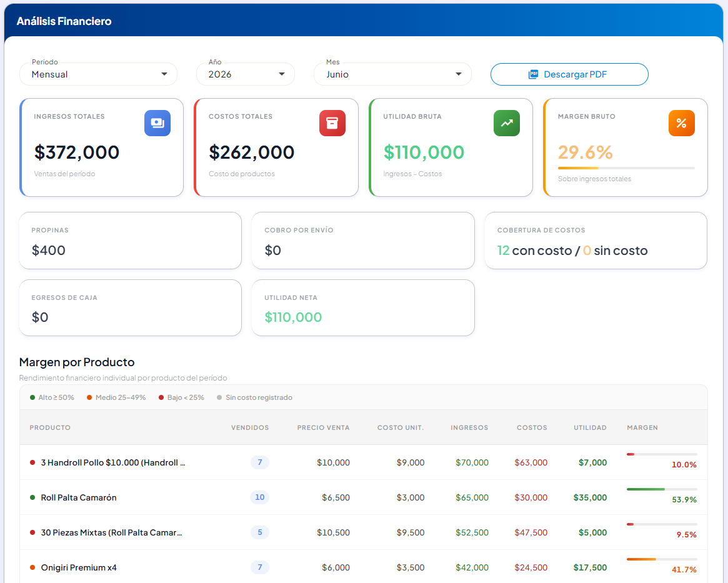Click the red archive icon in Costos Totales
The width and height of the screenshot is (728, 583).
point(332,123)
